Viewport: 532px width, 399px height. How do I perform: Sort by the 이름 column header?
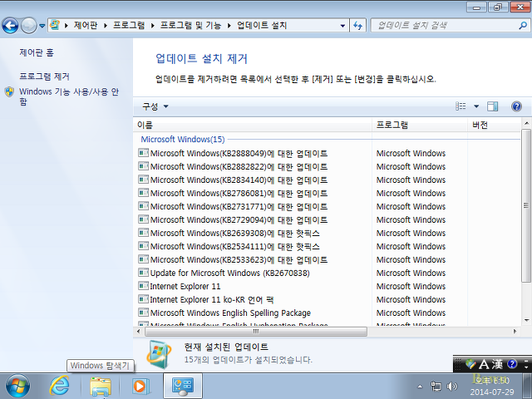(x=253, y=125)
